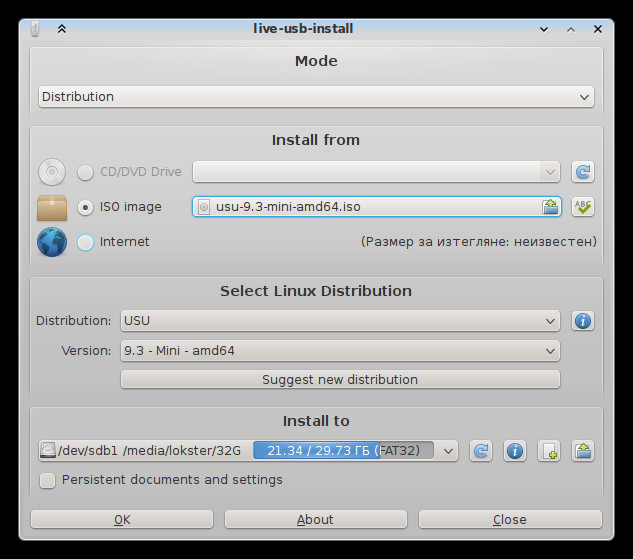Open the Mode dropdown showing Distribution

[x=316, y=97]
